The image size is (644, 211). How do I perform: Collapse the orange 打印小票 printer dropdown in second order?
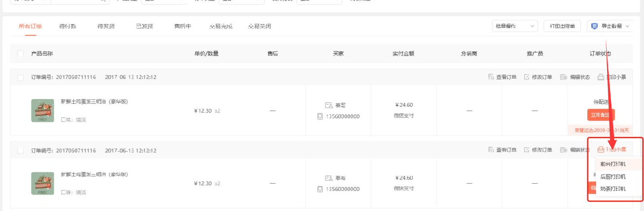point(611,150)
